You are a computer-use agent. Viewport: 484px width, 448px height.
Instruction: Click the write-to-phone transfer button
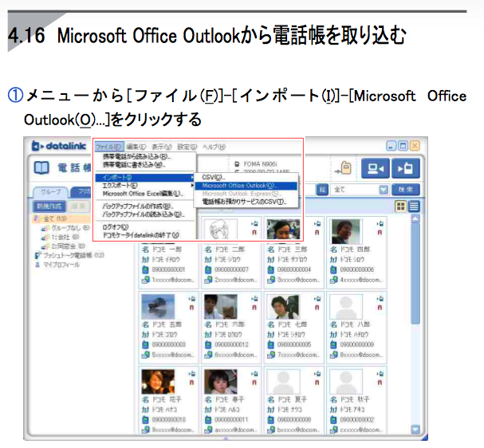406,168
